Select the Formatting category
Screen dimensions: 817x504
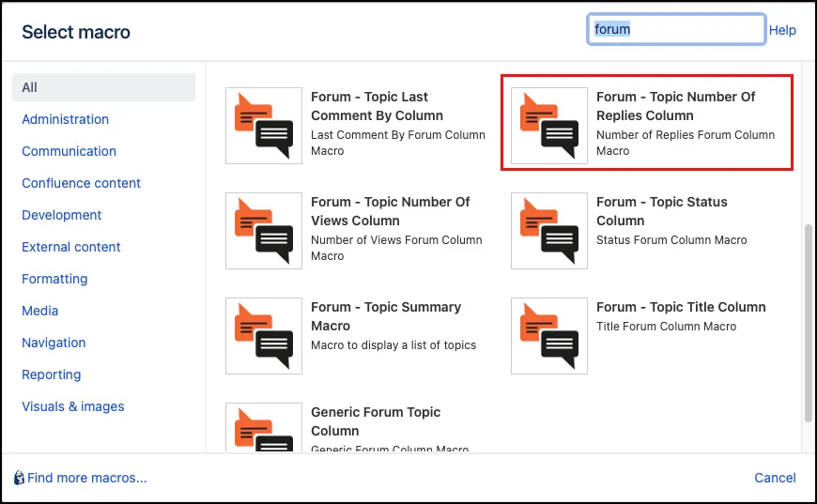pos(54,279)
